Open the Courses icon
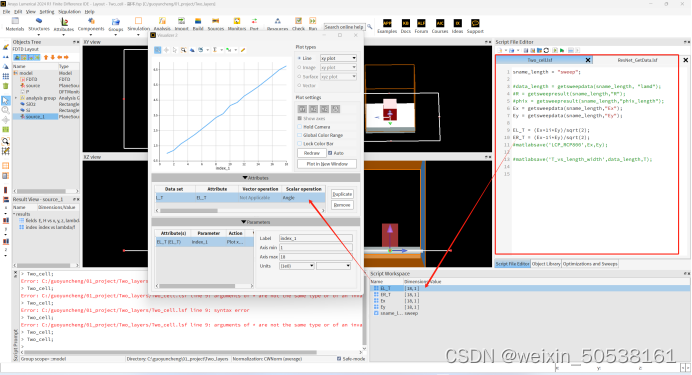The height and width of the screenshot is (375, 692). [x=440, y=23]
